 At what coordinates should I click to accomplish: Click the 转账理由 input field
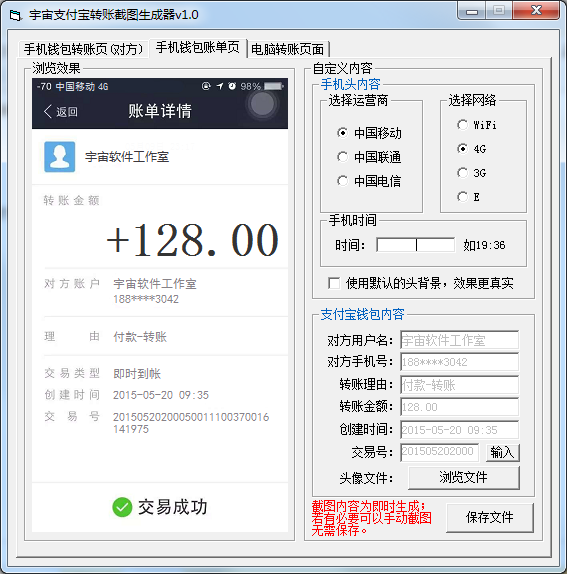459,385
